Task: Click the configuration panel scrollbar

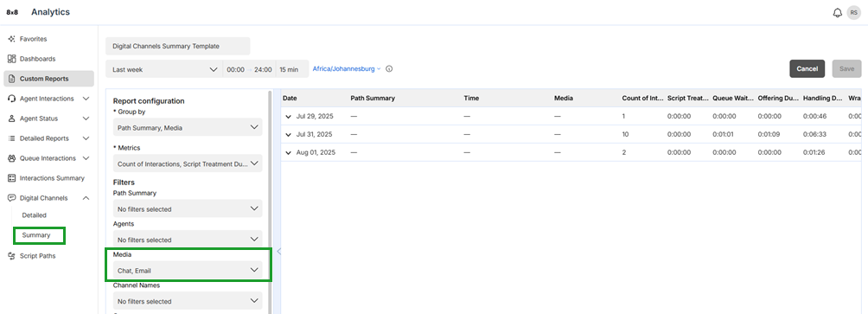Action: (270, 202)
